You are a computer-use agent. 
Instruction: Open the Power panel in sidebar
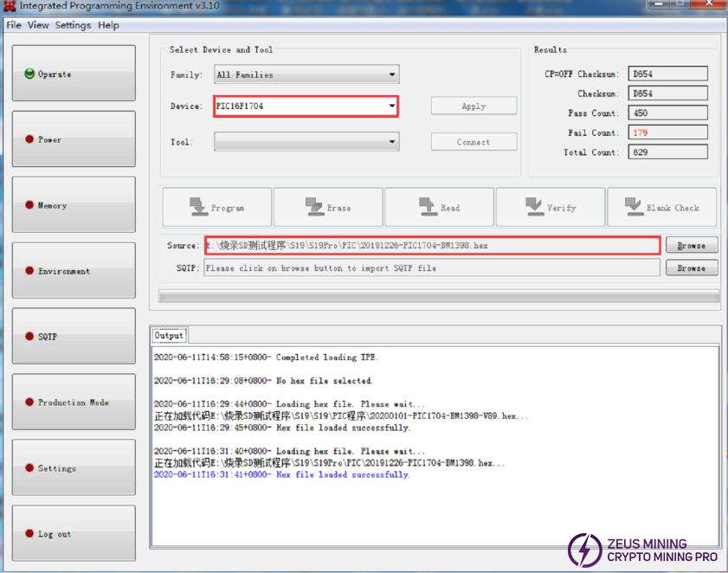point(74,139)
